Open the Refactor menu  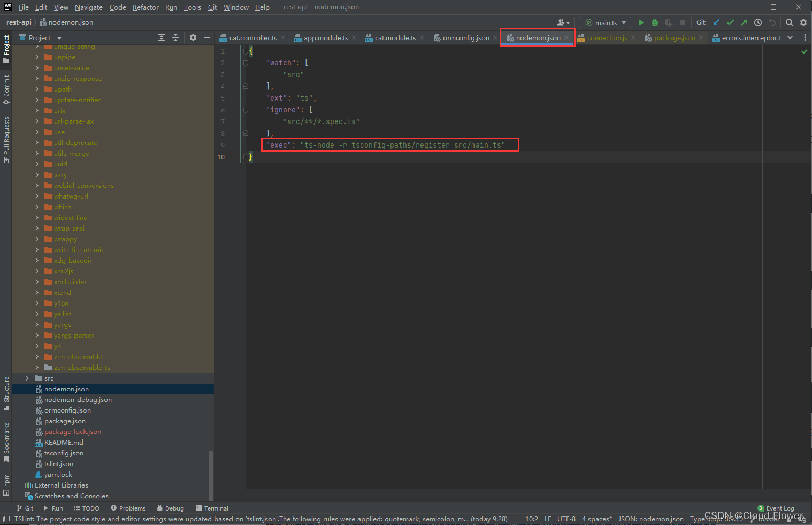point(145,7)
